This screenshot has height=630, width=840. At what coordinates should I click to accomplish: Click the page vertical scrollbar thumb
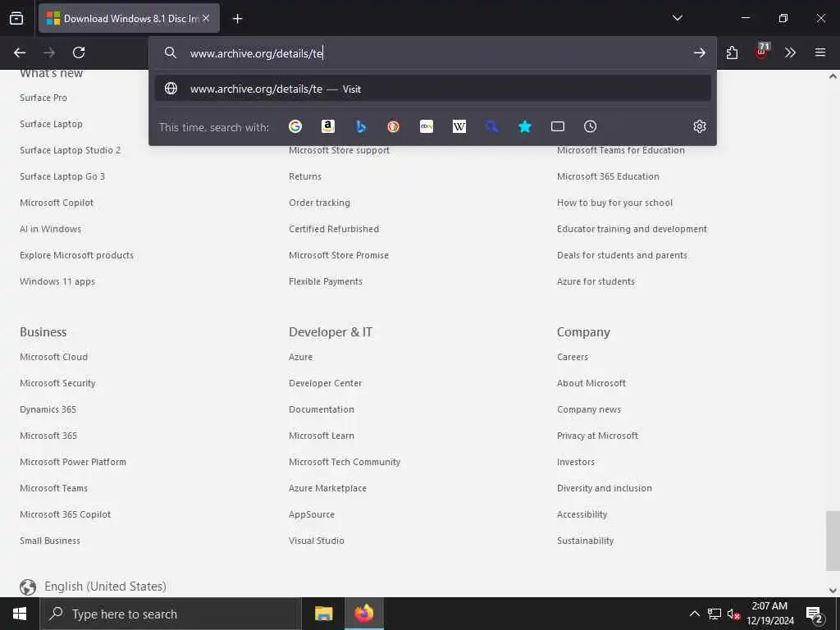pyautogui.click(x=833, y=541)
